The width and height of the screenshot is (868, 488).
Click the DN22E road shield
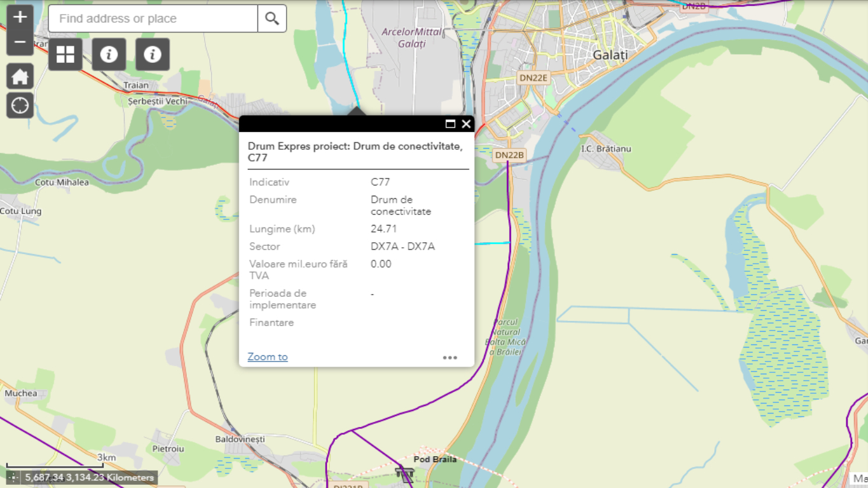click(x=533, y=78)
